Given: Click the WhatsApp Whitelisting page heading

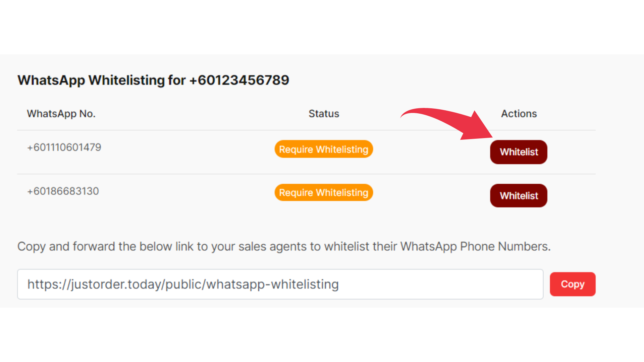Looking at the screenshot, I should [153, 80].
